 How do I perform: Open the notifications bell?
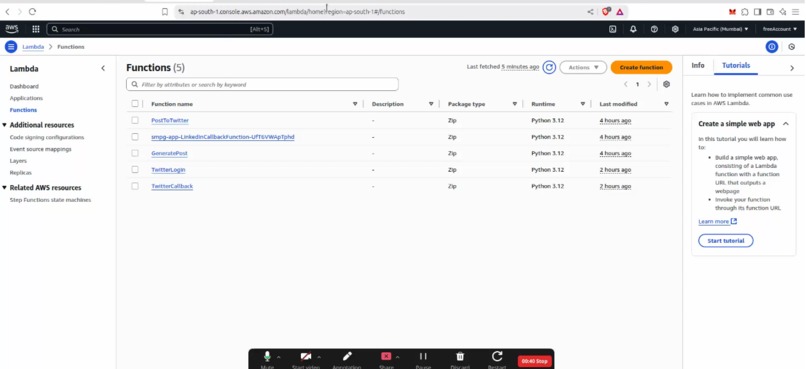[633, 29]
